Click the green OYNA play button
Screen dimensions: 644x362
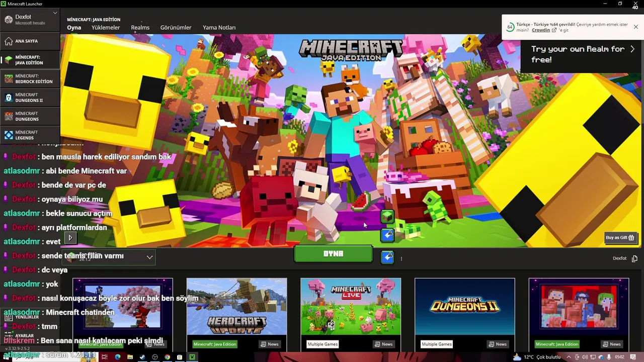(333, 254)
